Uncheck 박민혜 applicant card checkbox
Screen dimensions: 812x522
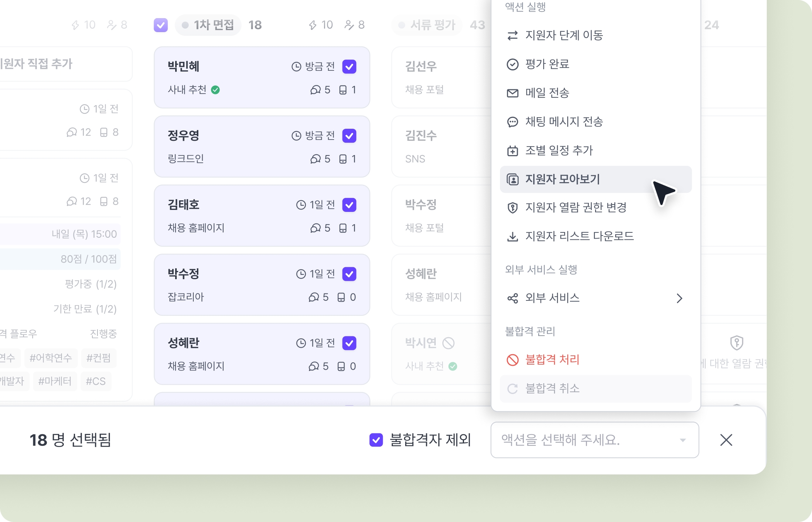(349, 67)
